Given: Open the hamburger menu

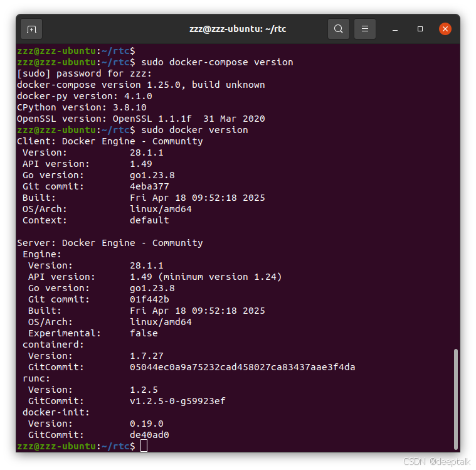Looking at the screenshot, I should [365, 29].
